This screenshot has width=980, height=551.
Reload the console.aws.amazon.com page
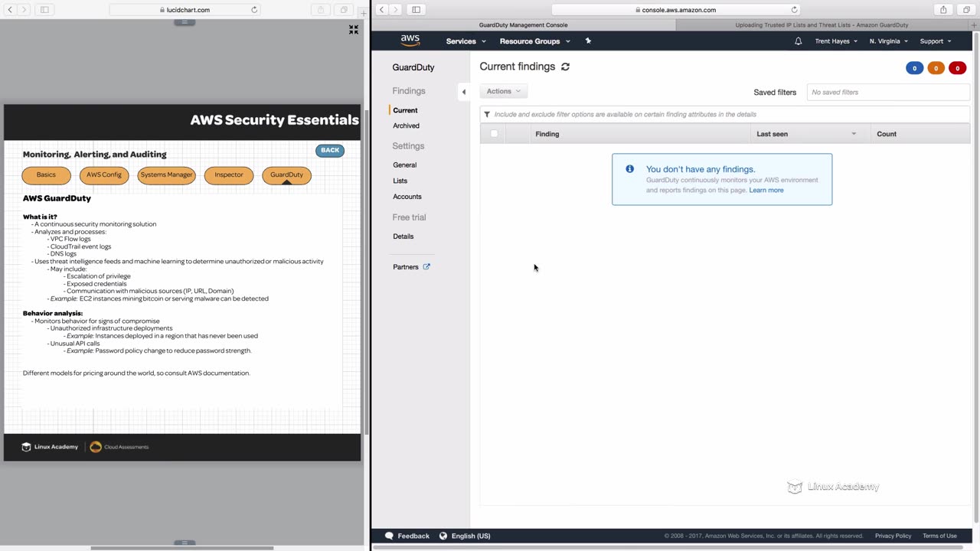tap(794, 10)
